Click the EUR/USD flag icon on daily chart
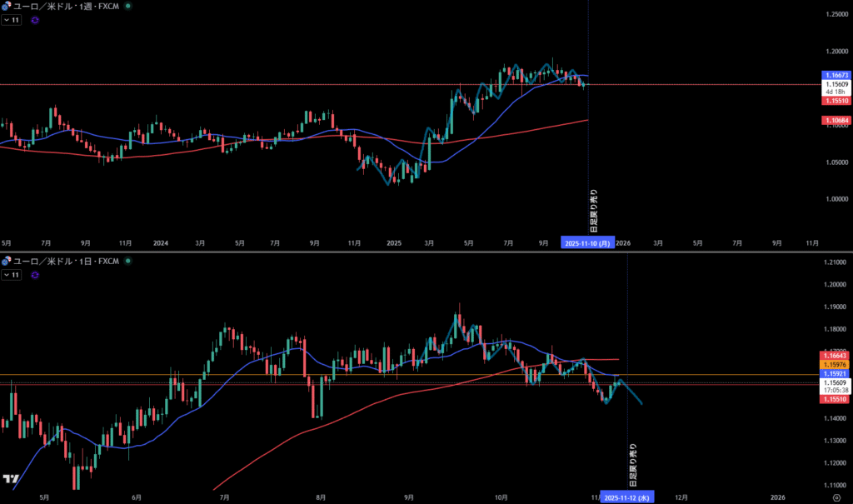The image size is (853, 504). [6, 262]
